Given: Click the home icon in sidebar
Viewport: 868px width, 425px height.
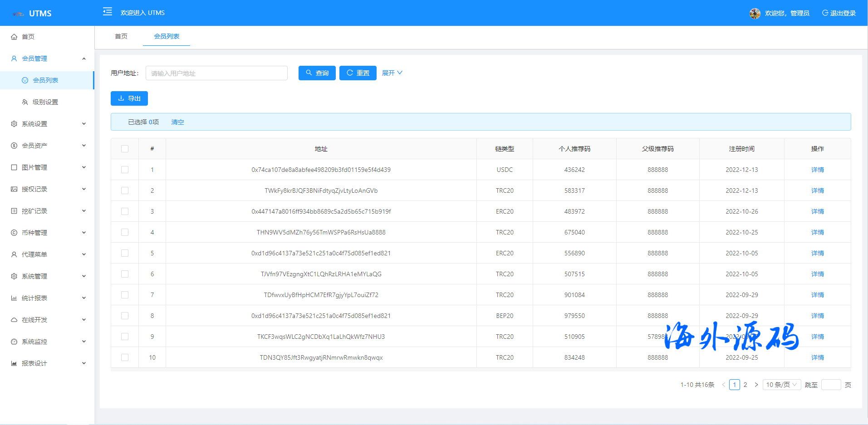Looking at the screenshot, I should tap(14, 37).
